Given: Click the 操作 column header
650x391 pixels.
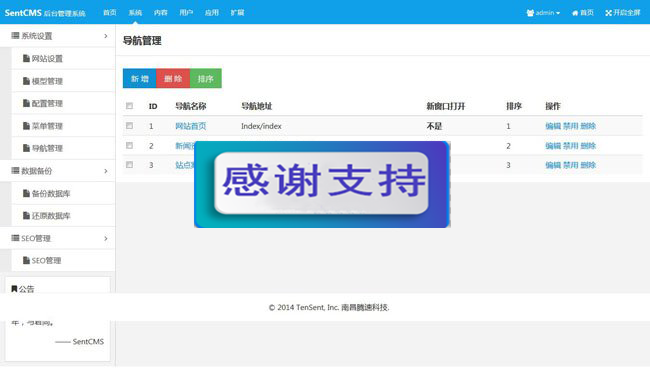Looking at the screenshot, I should tap(553, 106).
